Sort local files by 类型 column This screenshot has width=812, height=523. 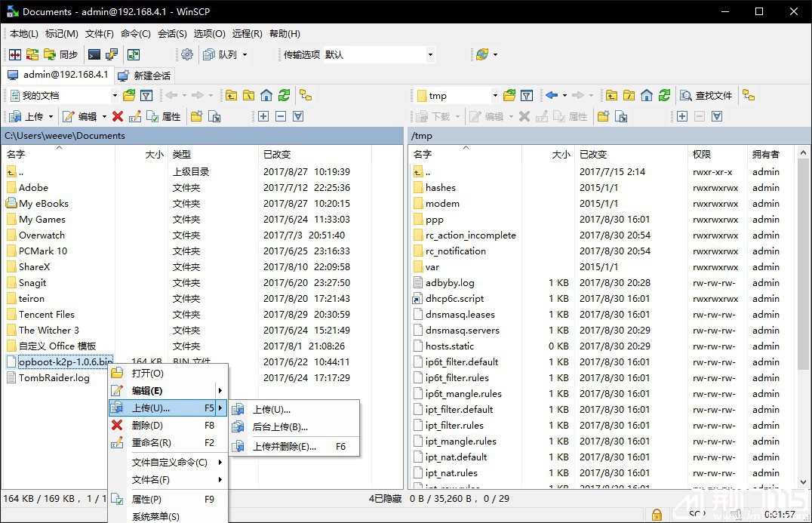point(212,154)
